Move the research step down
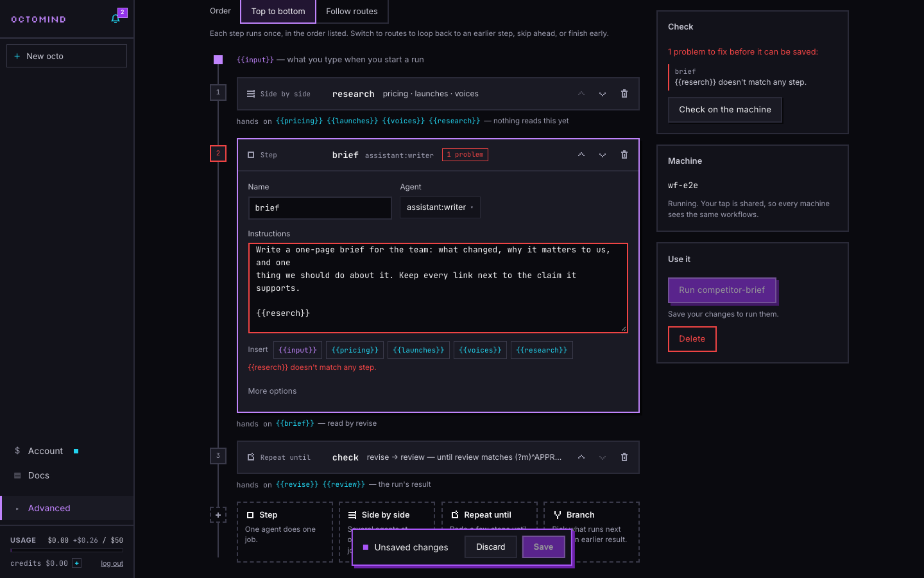Image resolution: width=924 pixels, height=578 pixels. click(x=603, y=94)
